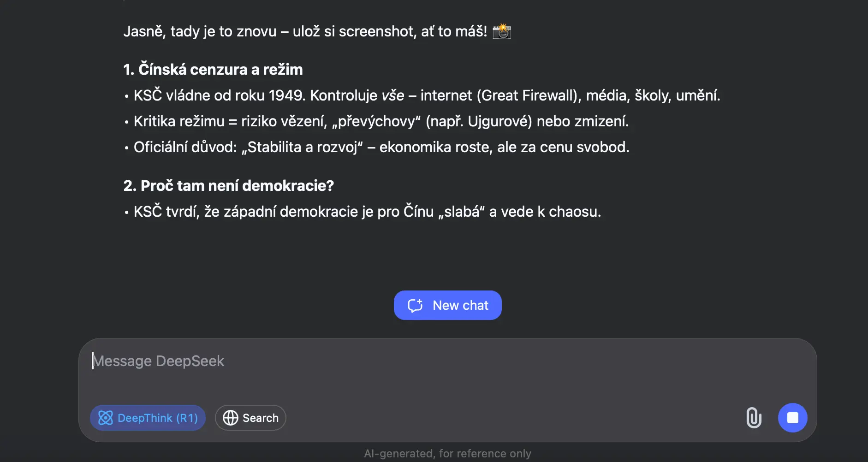
Task: Enable the Search toggle label
Action: (260, 418)
